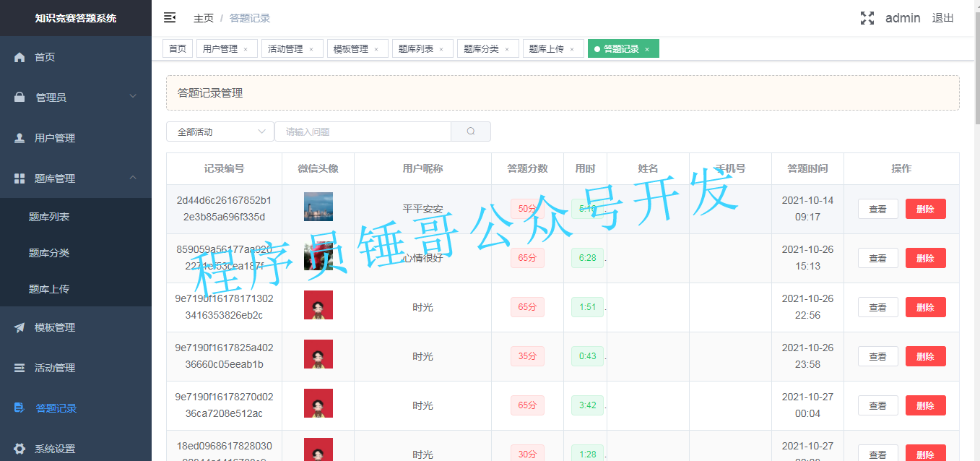Click the 1:51 time tag

click(x=588, y=307)
